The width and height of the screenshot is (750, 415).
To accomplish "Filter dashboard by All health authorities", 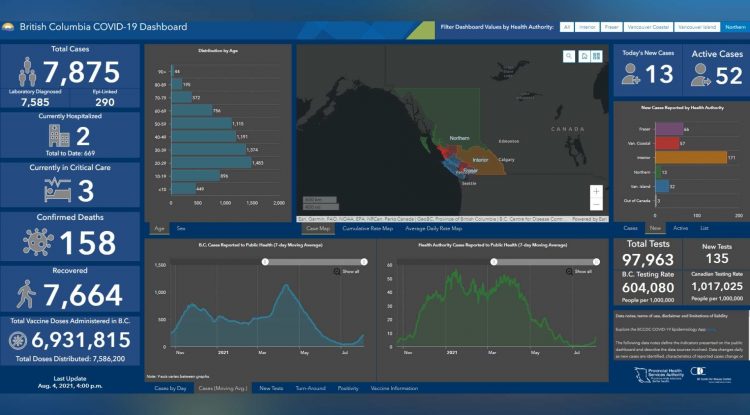I will (x=567, y=27).
